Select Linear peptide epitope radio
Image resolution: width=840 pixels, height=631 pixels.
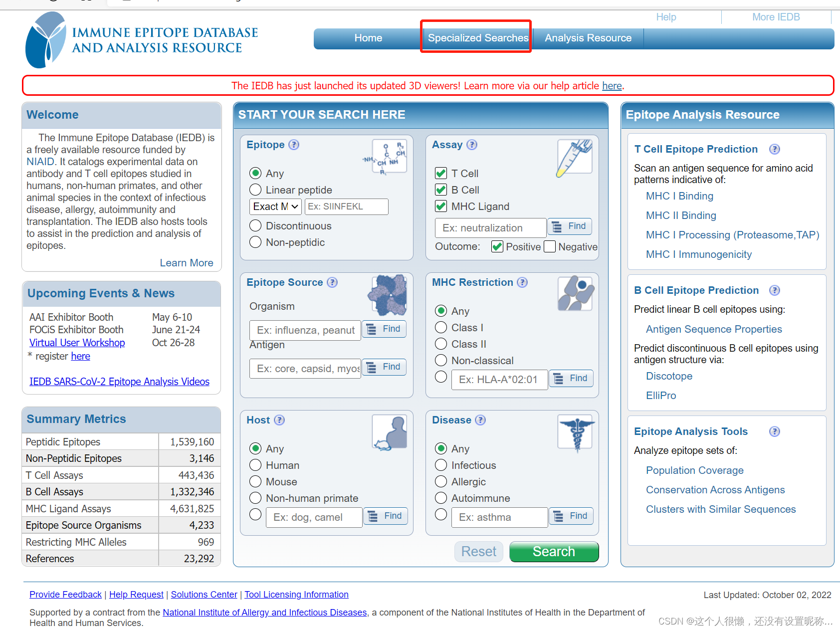tap(255, 190)
